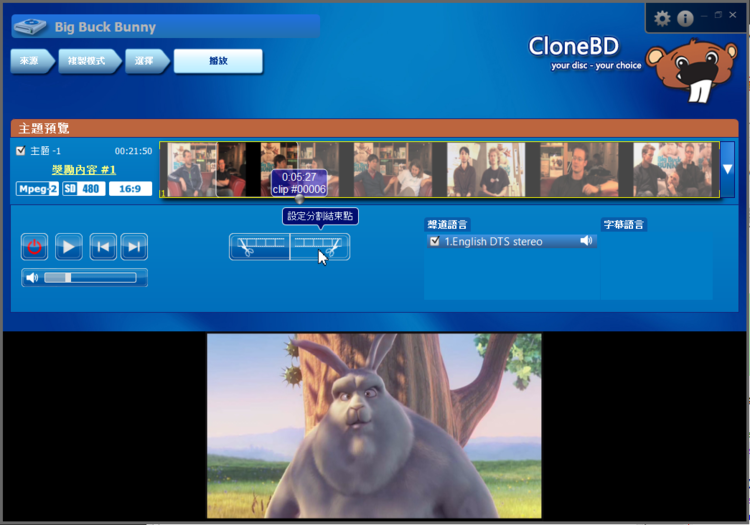Stop playback with the red power button

click(x=34, y=247)
